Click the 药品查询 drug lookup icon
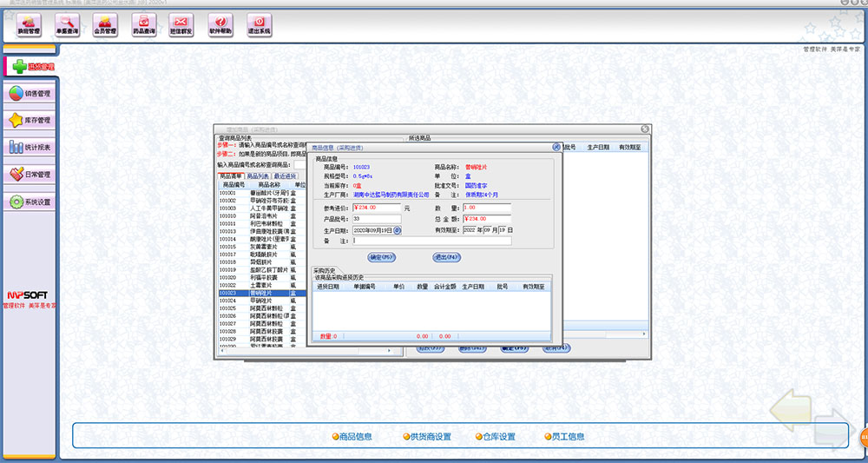 coord(143,25)
